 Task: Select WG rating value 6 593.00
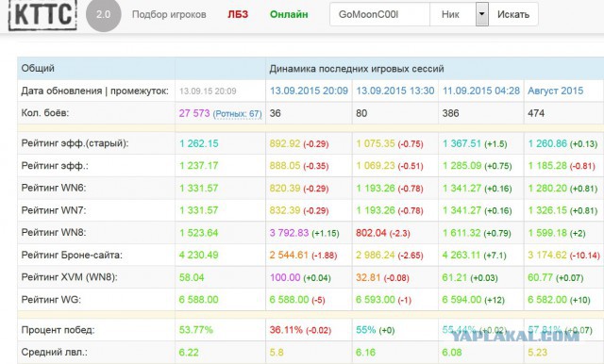tap(376, 300)
